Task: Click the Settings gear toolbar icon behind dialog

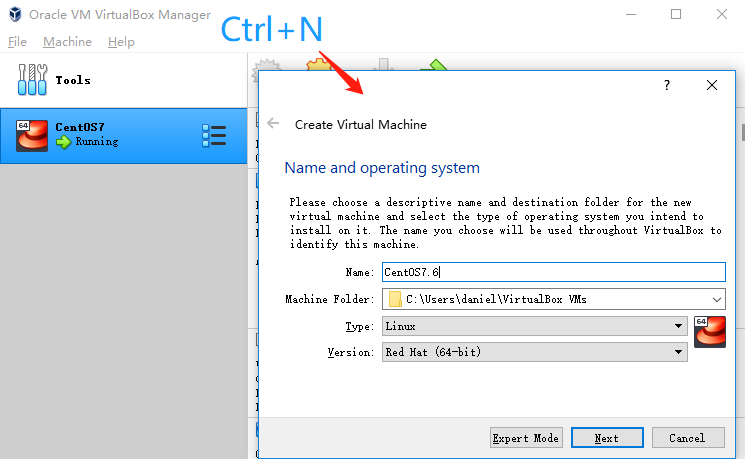Action: [319, 65]
